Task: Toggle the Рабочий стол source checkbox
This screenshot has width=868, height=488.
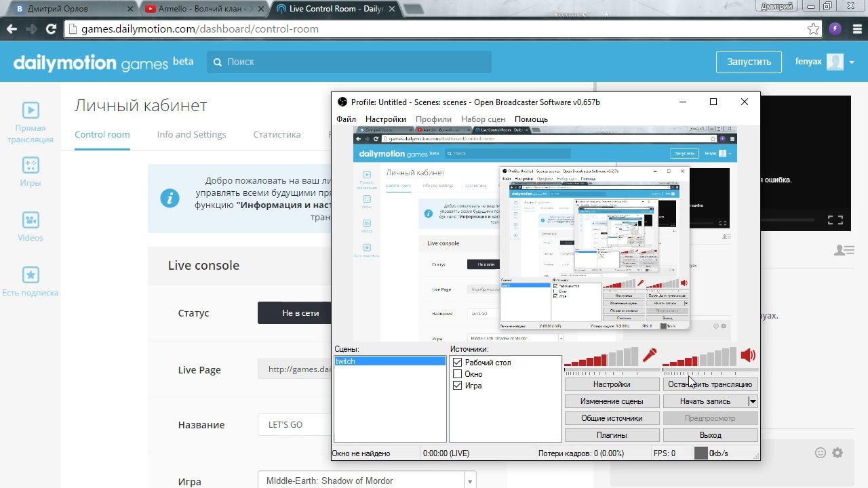Action: pos(457,363)
